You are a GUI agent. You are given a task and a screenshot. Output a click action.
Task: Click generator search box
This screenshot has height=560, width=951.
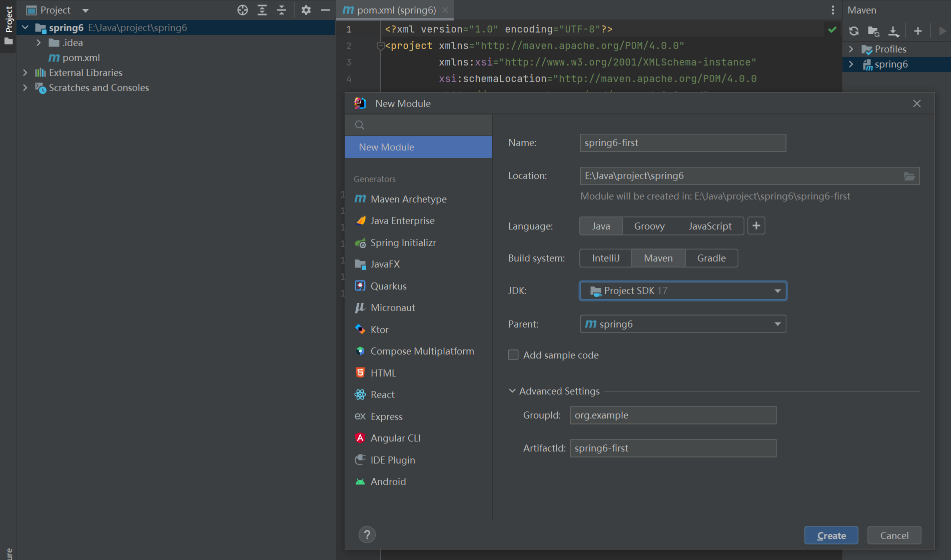point(419,125)
